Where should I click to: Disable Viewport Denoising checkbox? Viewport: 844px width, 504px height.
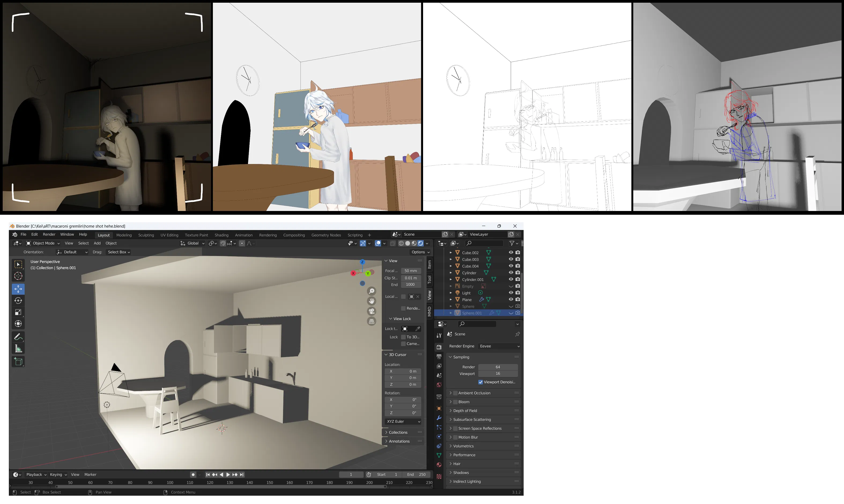[481, 382]
